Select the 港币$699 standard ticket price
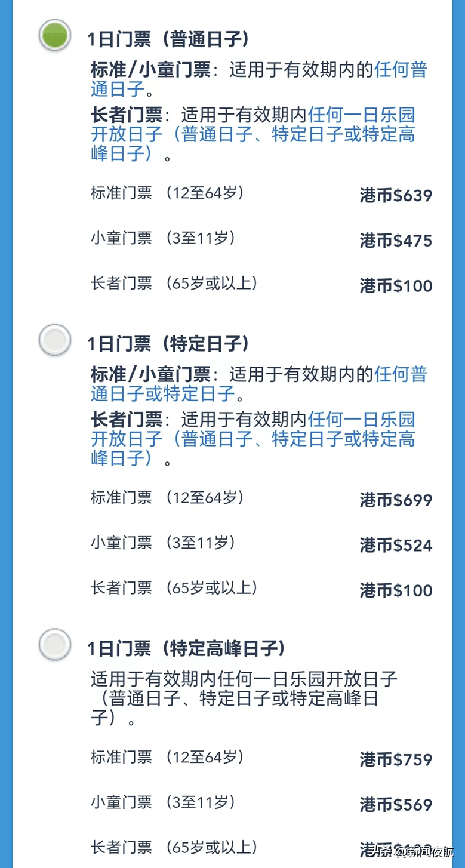Screen dimensions: 465x868 pyautogui.click(x=396, y=500)
